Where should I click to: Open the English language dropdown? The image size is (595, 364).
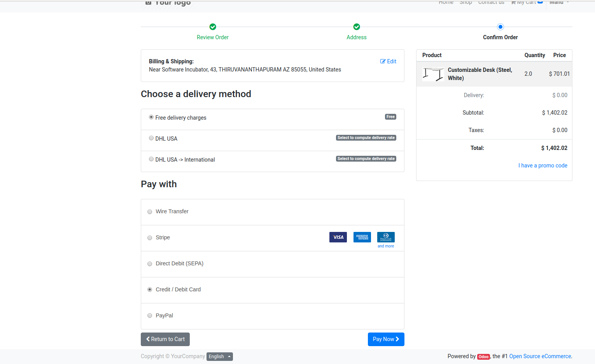coord(219,357)
